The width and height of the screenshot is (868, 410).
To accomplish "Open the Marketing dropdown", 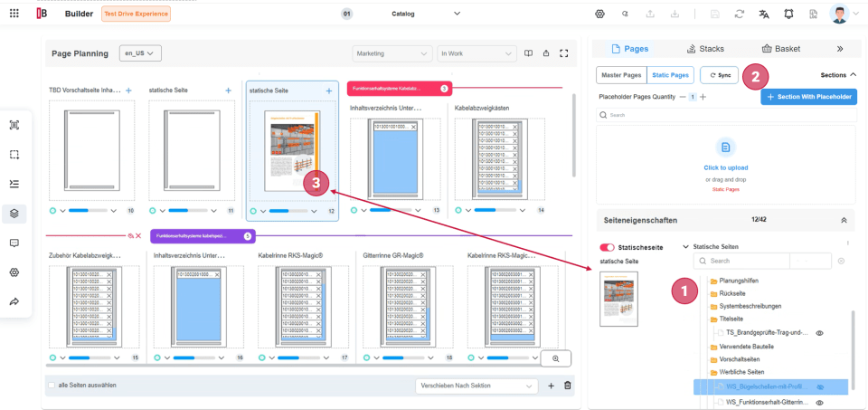I will [x=391, y=53].
